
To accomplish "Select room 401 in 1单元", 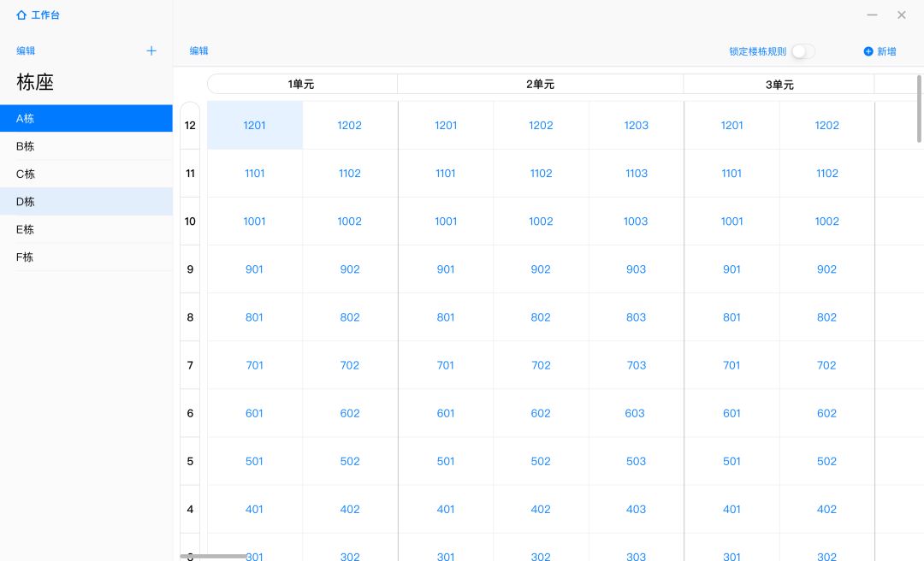I will click(255, 509).
